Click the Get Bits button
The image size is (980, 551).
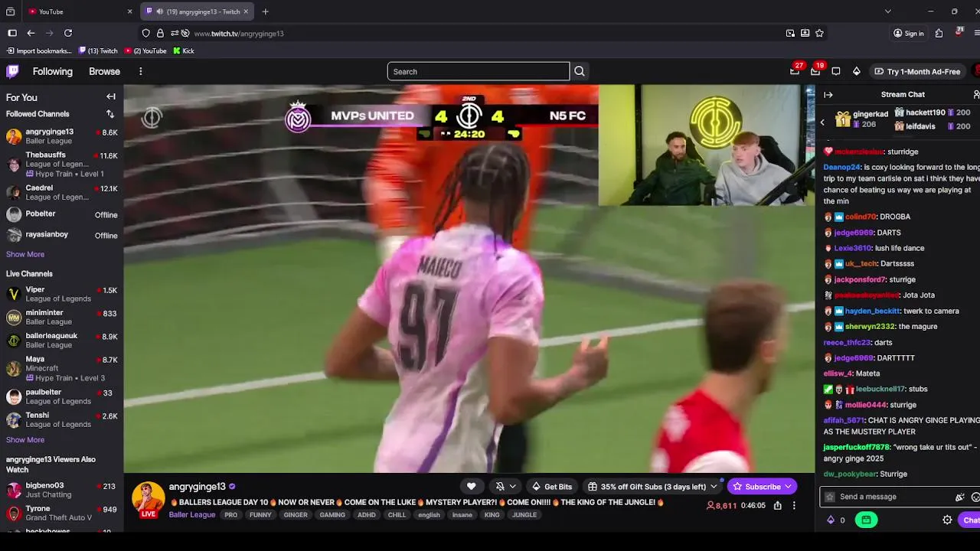tap(552, 487)
